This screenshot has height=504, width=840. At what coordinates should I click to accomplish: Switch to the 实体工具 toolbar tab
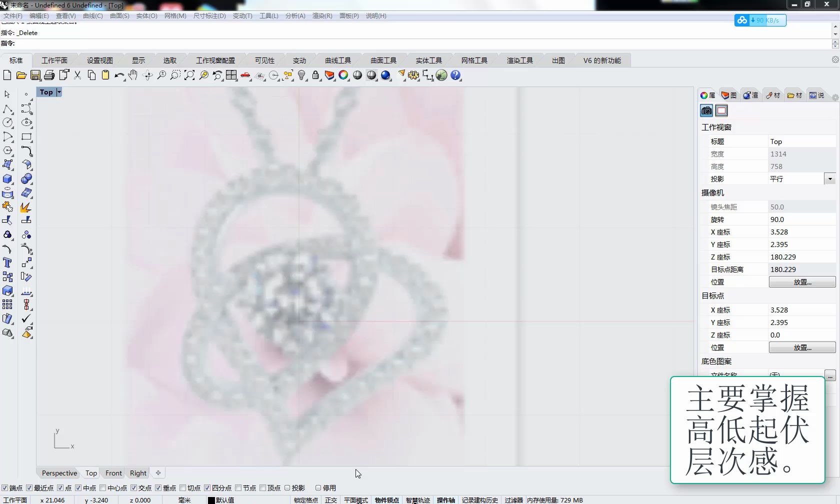tap(429, 60)
